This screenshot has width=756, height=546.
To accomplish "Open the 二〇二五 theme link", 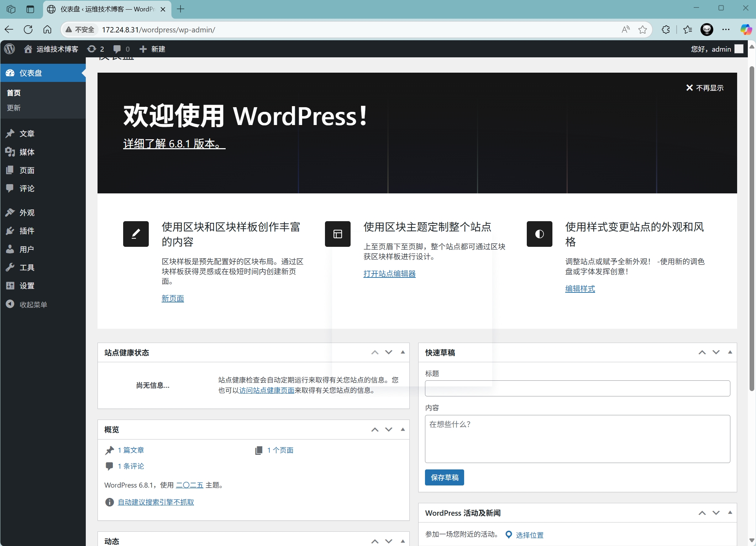I will point(189,485).
